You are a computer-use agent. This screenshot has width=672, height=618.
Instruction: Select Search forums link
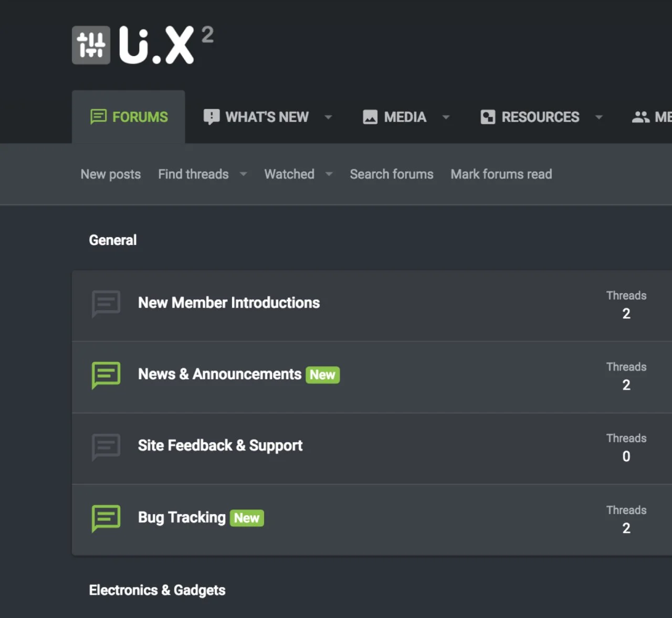pos(392,174)
